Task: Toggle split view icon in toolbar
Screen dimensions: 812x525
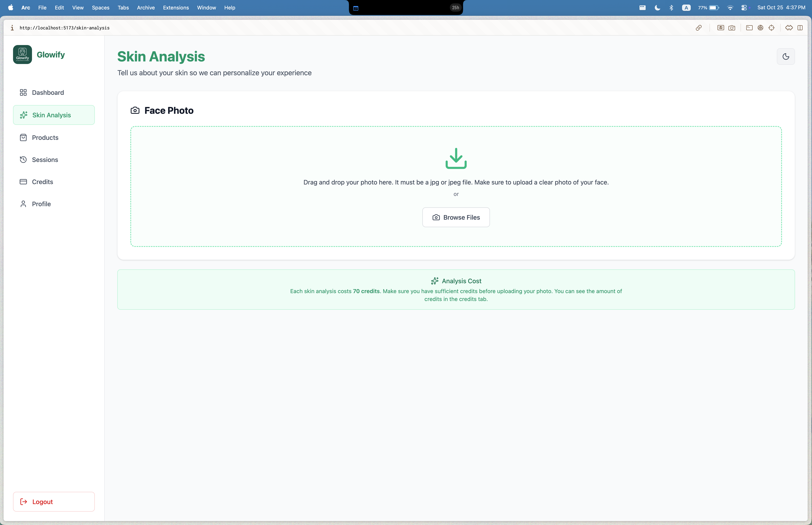Action: pos(800,28)
